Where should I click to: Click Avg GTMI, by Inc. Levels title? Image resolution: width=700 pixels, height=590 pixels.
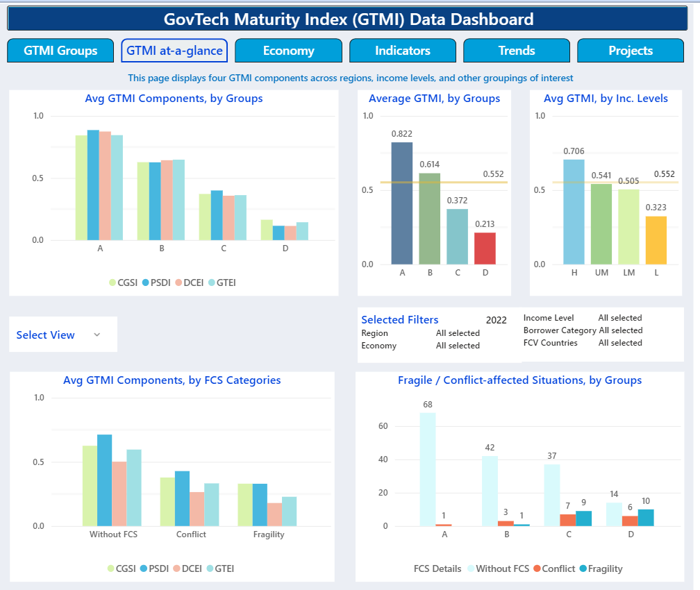pos(606,98)
